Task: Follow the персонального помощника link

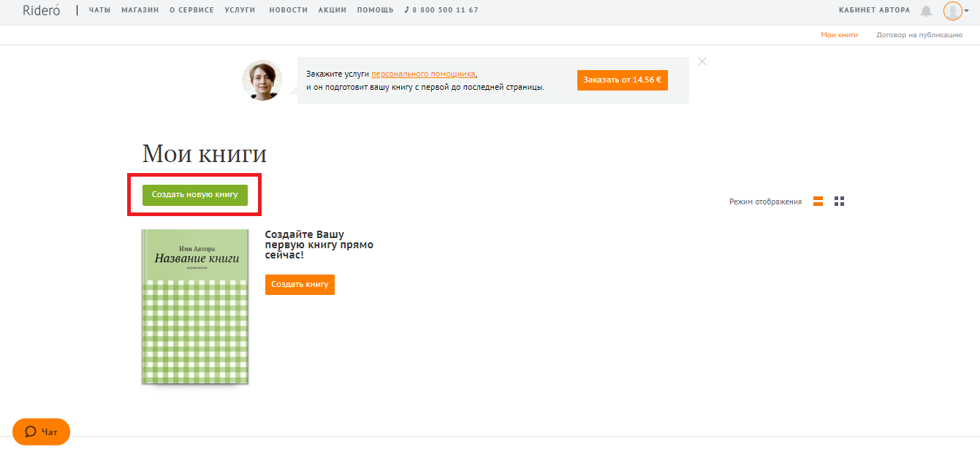Action: [x=423, y=74]
